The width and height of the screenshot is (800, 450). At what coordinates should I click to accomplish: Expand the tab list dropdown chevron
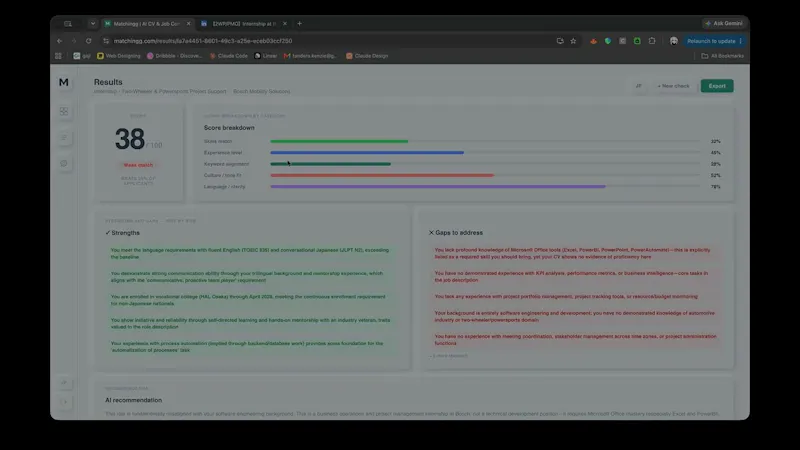click(92, 23)
